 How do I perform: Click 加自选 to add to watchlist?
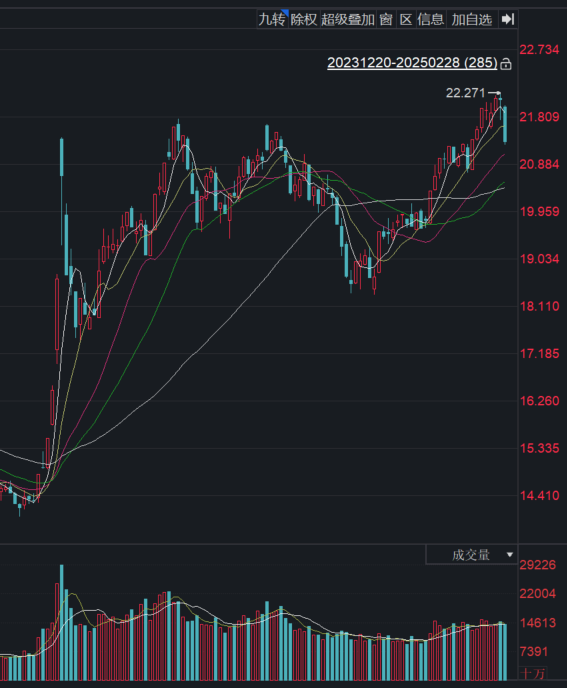(x=472, y=19)
